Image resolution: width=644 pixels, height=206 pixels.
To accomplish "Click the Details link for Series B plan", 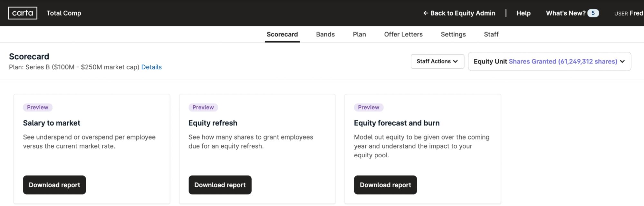I will [x=151, y=67].
